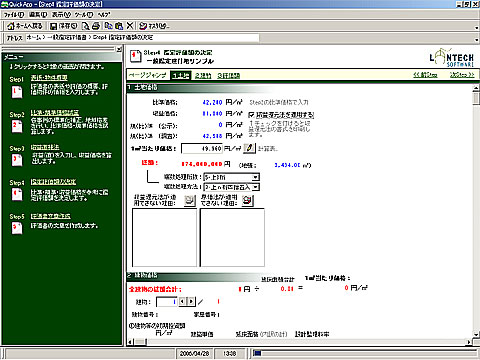Click the Copy icon in the toolbar

pyautogui.click(x=108, y=26)
